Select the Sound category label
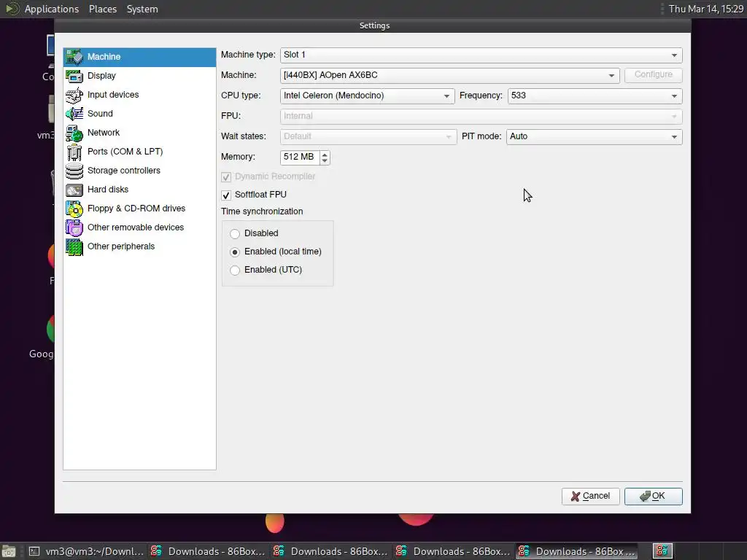 [x=100, y=114]
